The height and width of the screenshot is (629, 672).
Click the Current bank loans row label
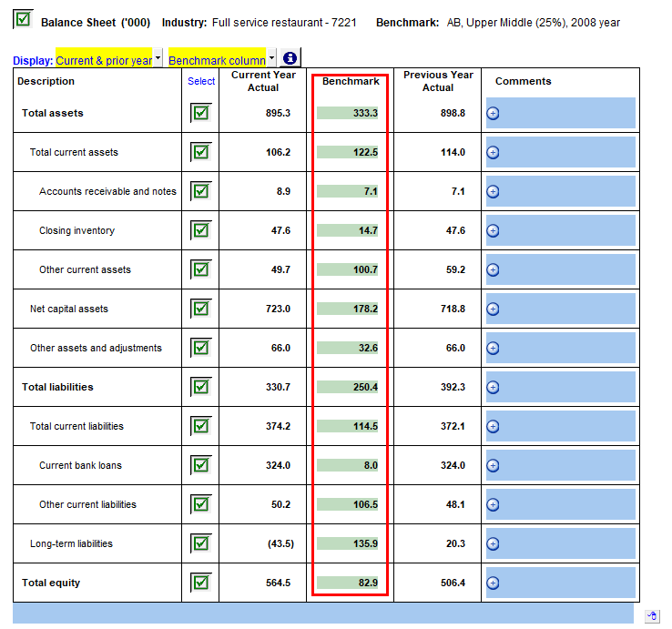click(80, 465)
